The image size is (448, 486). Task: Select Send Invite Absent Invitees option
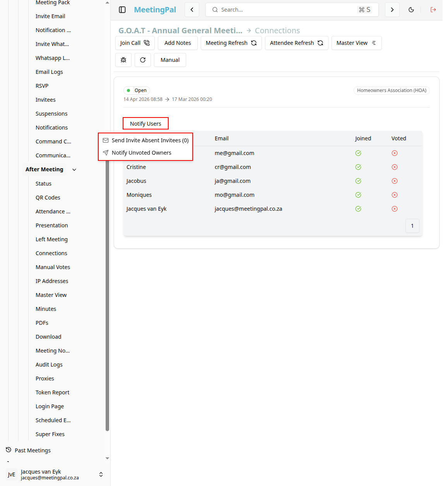[x=145, y=140]
